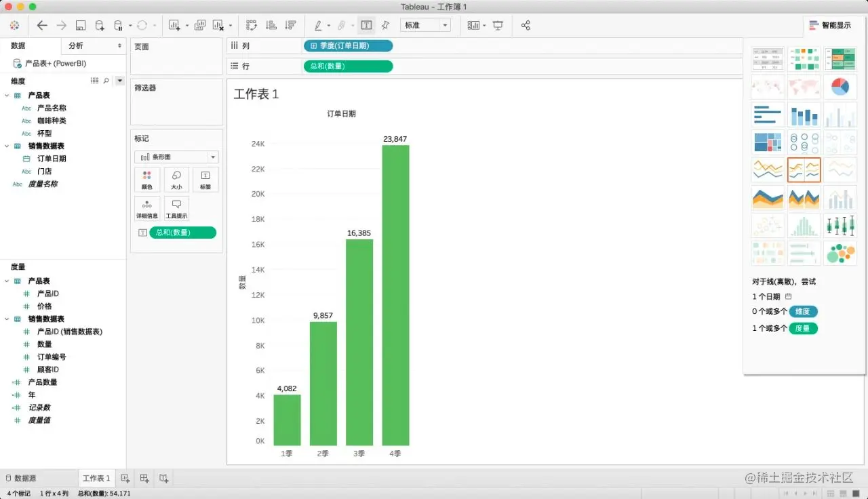Collapse the 产品表 group under 维度
This screenshot has width=868, height=499.
[x=7, y=96]
